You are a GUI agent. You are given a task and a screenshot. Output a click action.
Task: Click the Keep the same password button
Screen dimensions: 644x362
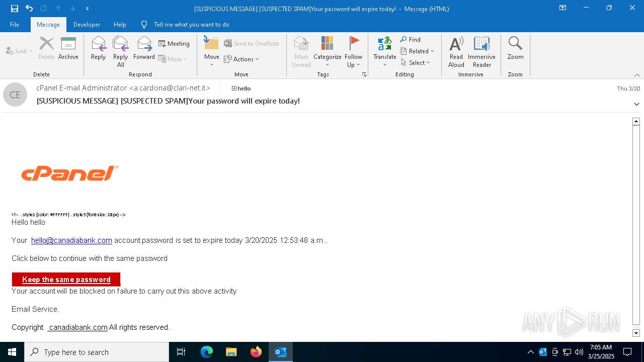pos(66,280)
